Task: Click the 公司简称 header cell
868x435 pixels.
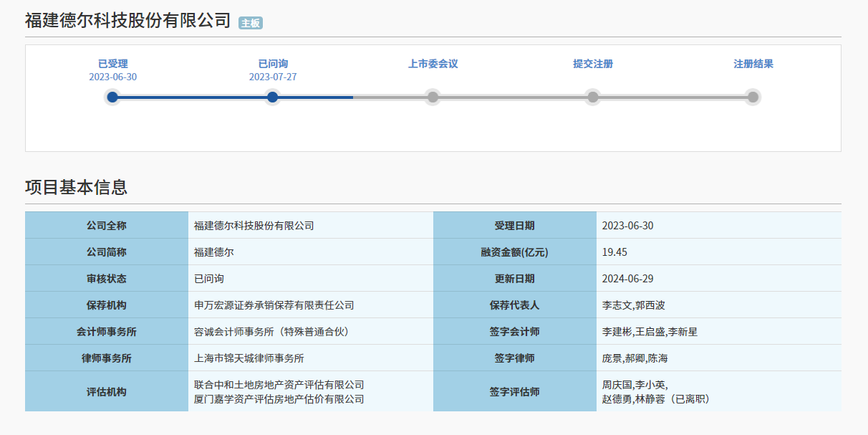Action: [x=107, y=252]
